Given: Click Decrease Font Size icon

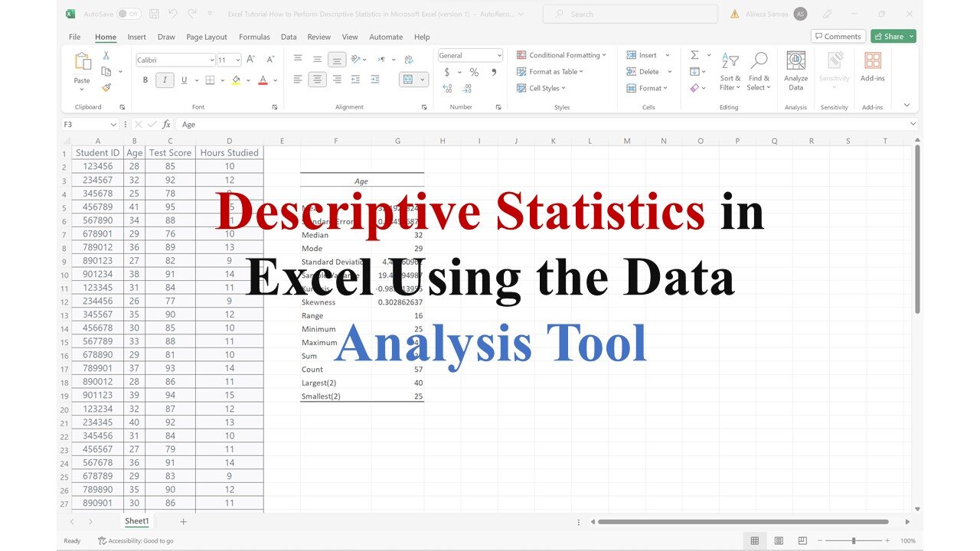Looking at the screenshot, I should pyautogui.click(x=270, y=60).
